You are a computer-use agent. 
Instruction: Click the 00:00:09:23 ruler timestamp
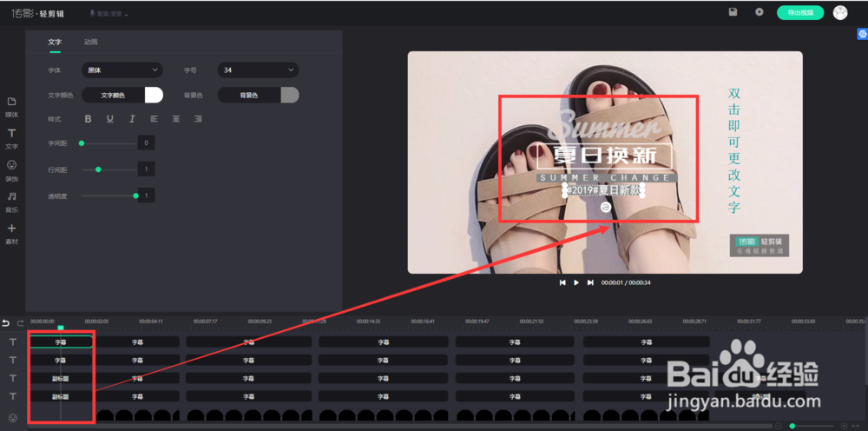tap(260, 322)
